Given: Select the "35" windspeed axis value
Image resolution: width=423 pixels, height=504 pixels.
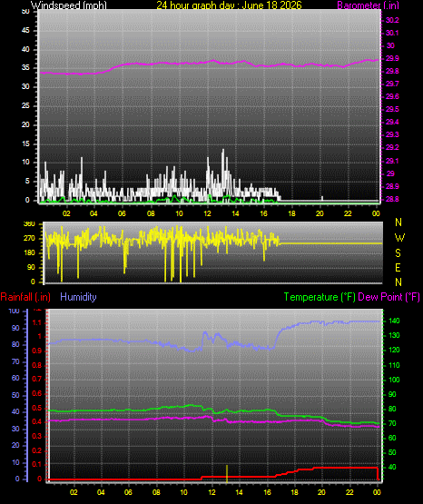Looking at the screenshot, I should click(x=25, y=67).
